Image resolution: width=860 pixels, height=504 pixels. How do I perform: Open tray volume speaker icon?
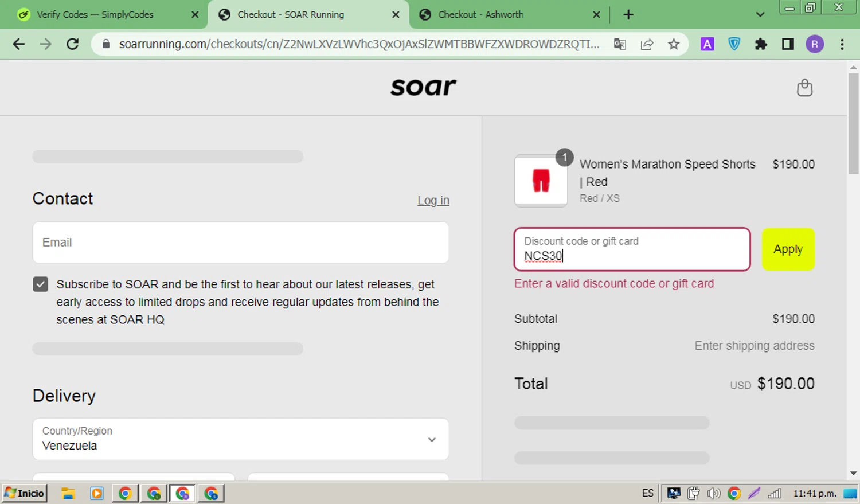tap(714, 493)
